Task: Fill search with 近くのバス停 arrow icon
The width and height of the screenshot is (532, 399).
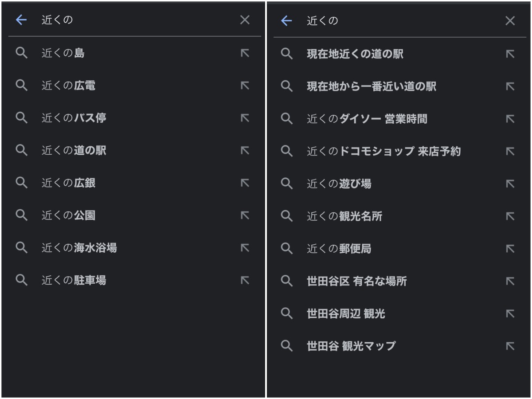Action: pyautogui.click(x=245, y=118)
